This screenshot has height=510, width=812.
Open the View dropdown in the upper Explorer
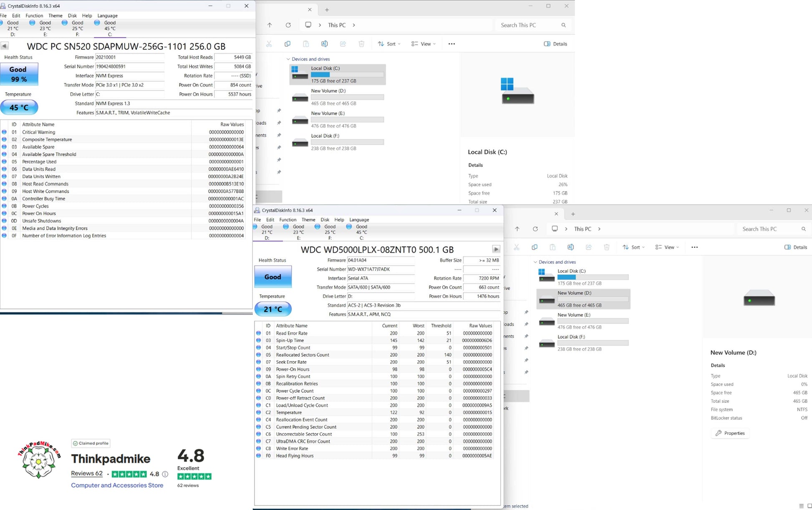[x=424, y=44]
